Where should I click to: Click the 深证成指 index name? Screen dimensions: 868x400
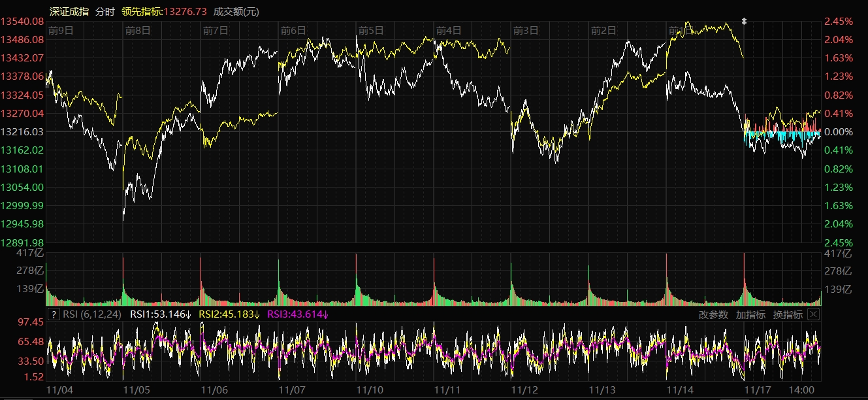click(69, 11)
